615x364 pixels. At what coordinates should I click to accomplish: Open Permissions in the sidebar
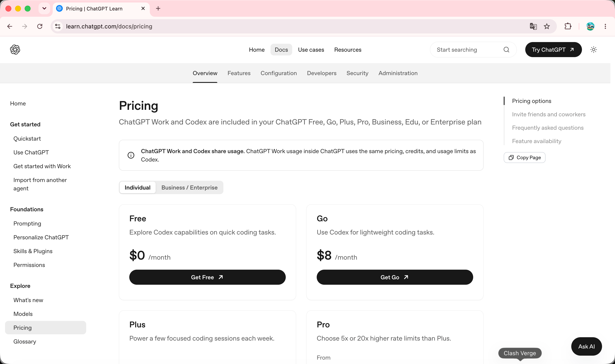tap(29, 265)
